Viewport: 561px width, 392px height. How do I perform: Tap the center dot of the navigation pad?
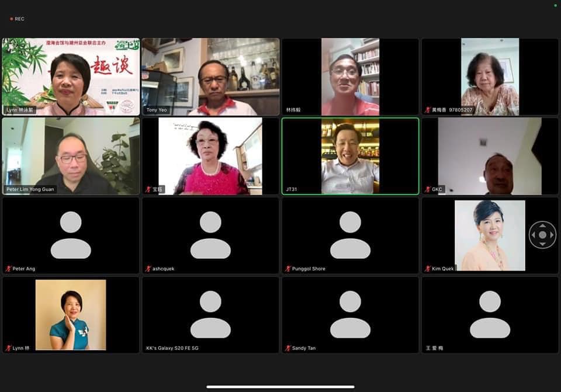(542, 235)
